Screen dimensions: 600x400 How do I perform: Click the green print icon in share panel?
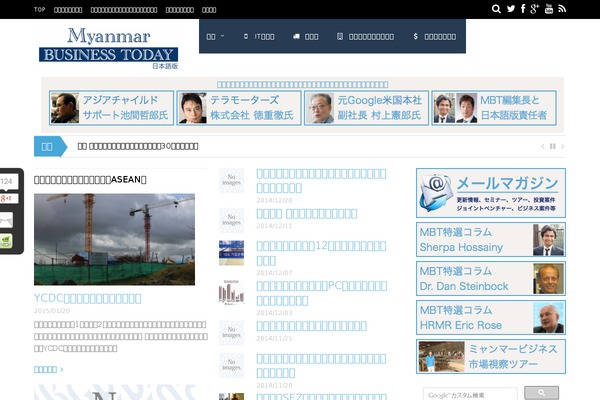7,241
